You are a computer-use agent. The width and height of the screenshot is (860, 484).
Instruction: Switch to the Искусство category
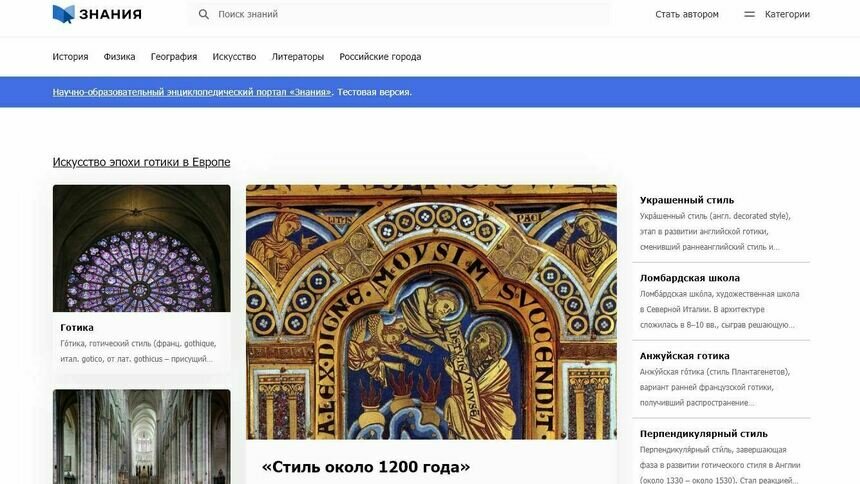(234, 57)
